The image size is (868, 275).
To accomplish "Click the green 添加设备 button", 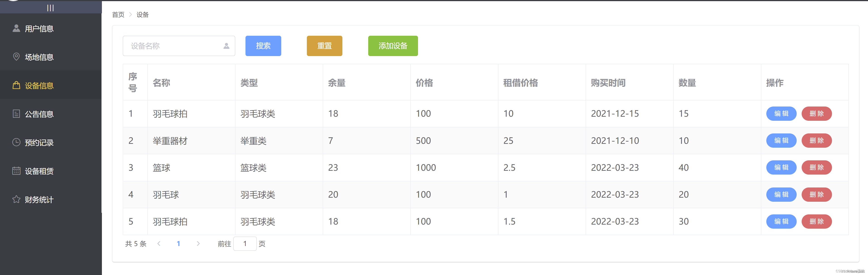I will [392, 46].
